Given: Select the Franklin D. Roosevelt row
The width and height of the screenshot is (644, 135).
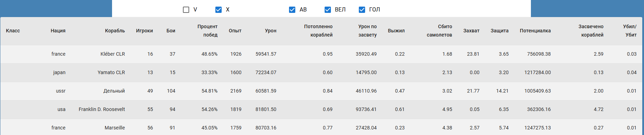Looking at the screenshot, I should (322, 109).
